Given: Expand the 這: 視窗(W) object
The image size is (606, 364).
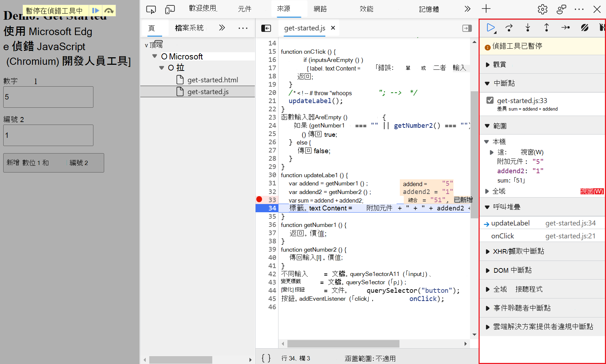Looking at the screenshot, I should pyautogui.click(x=492, y=152).
